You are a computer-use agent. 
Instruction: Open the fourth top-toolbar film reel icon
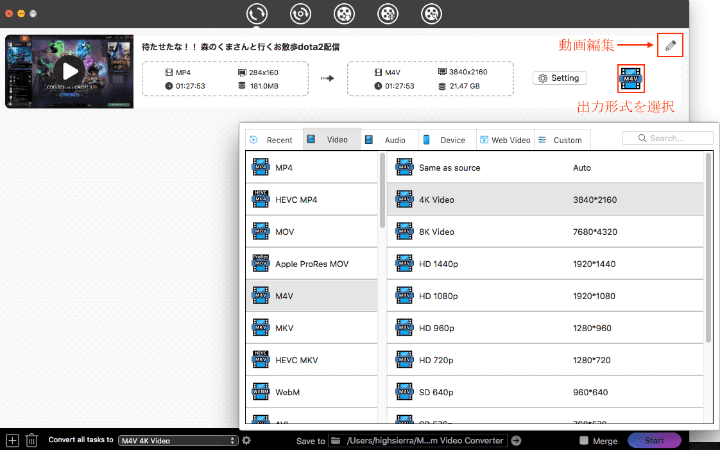388,14
